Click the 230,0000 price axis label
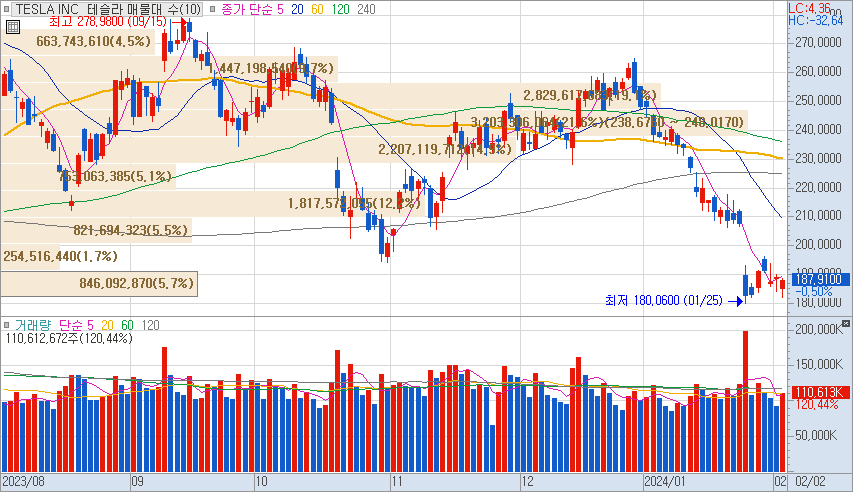The image size is (853, 492). pyautogui.click(x=818, y=158)
